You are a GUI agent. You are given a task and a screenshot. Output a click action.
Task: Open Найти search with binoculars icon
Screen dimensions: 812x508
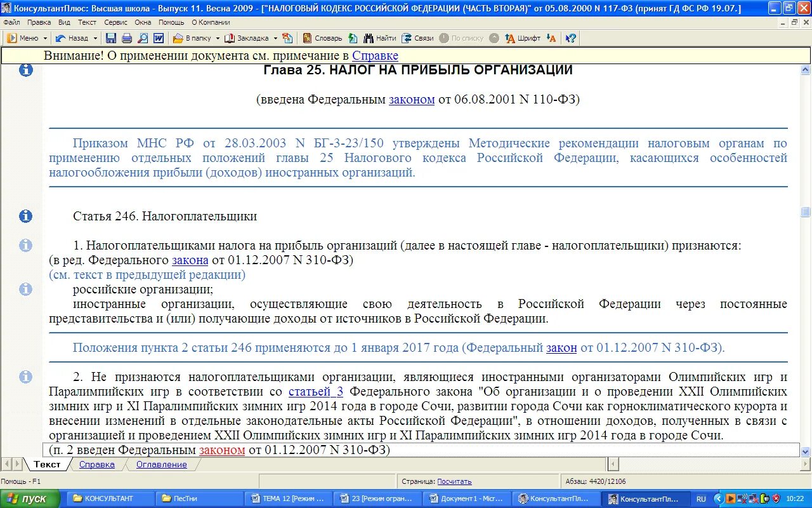379,38
